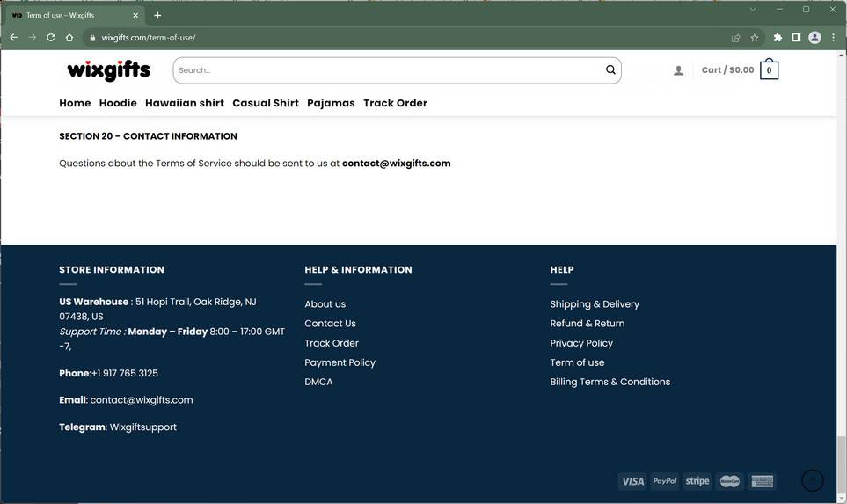Click the footer email contact@wixgifts.com
The width and height of the screenshot is (847, 504).
[x=142, y=399]
